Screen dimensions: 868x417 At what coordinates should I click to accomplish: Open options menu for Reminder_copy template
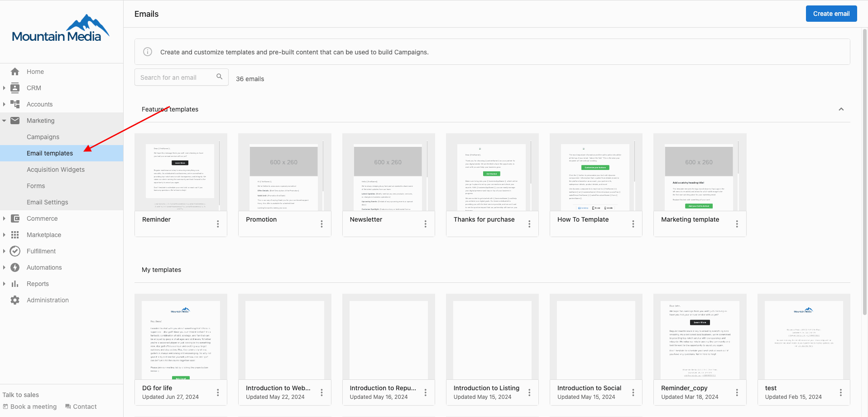737,393
